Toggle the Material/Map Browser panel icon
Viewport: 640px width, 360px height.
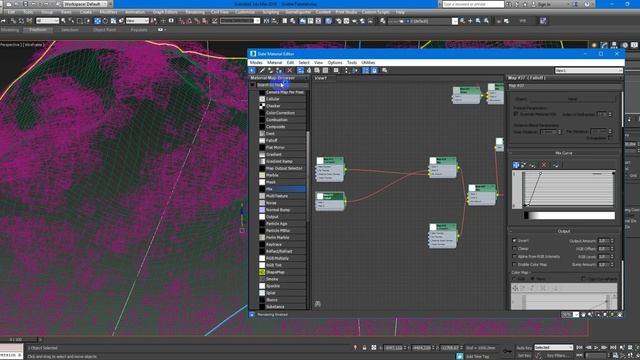pyautogui.click(x=366, y=71)
